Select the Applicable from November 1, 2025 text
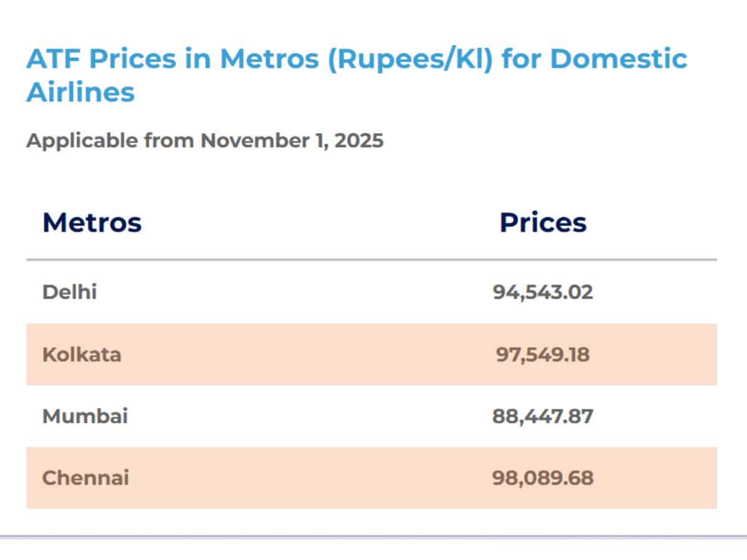Viewport: 747px width, 560px height. tap(205, 141)
